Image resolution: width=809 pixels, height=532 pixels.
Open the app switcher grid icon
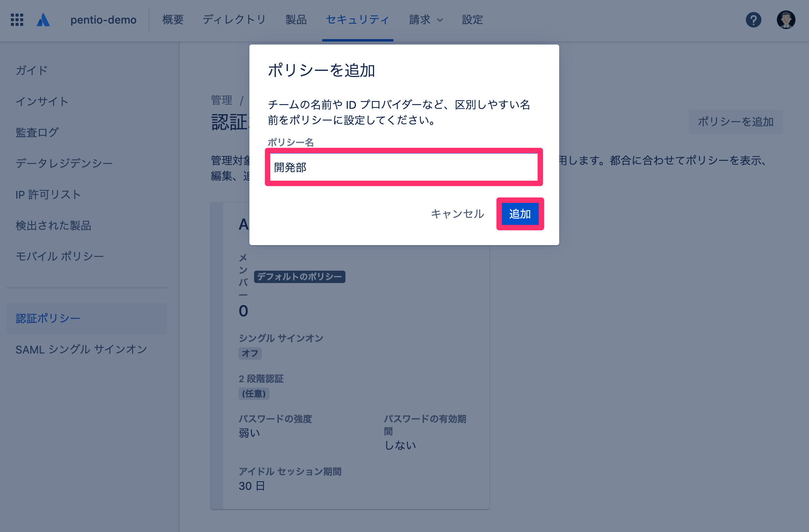[x=17, y=20]
